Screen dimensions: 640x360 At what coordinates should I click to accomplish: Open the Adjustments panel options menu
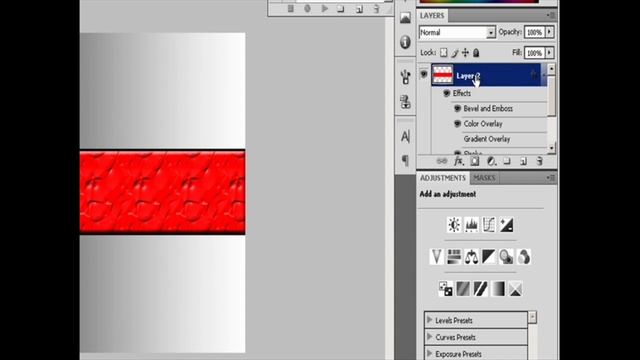click(551, 178)
